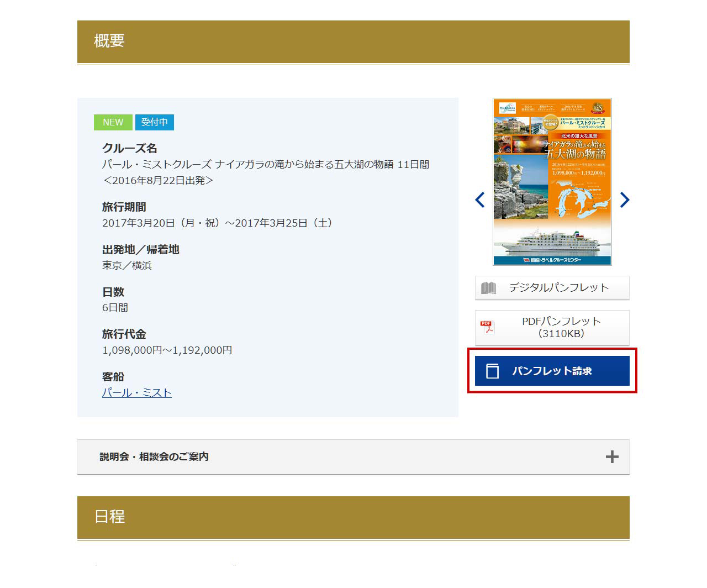Show the next pamphlet image
The image size is (707, 588).
click(x=624, y=200)
